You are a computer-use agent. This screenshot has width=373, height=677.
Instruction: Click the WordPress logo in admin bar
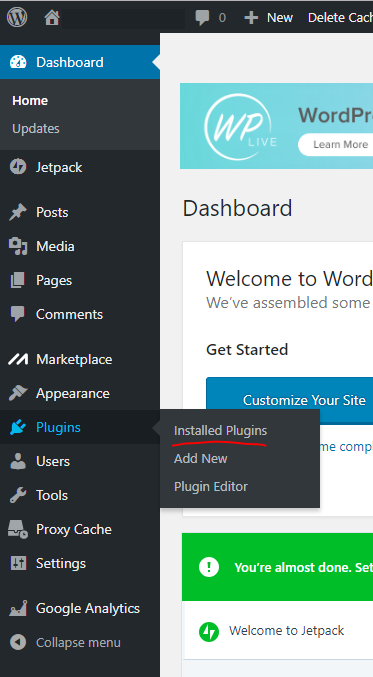click(17, 17)
